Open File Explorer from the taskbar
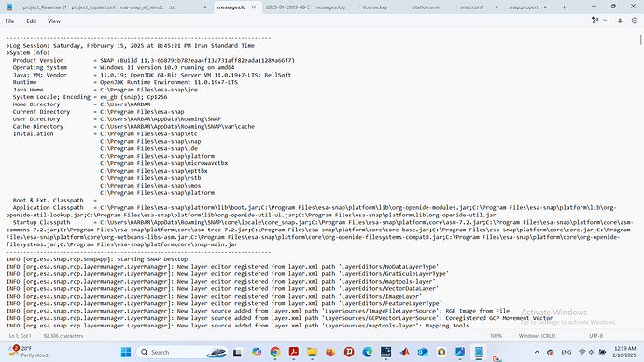Viewport: 644px width, 362px height. 312,352
